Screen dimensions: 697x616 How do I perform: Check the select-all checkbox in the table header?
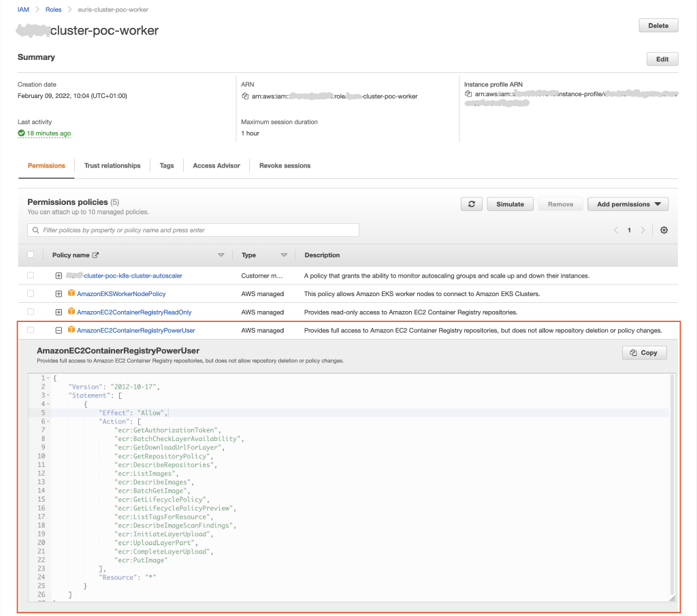(x=29, y=255)
